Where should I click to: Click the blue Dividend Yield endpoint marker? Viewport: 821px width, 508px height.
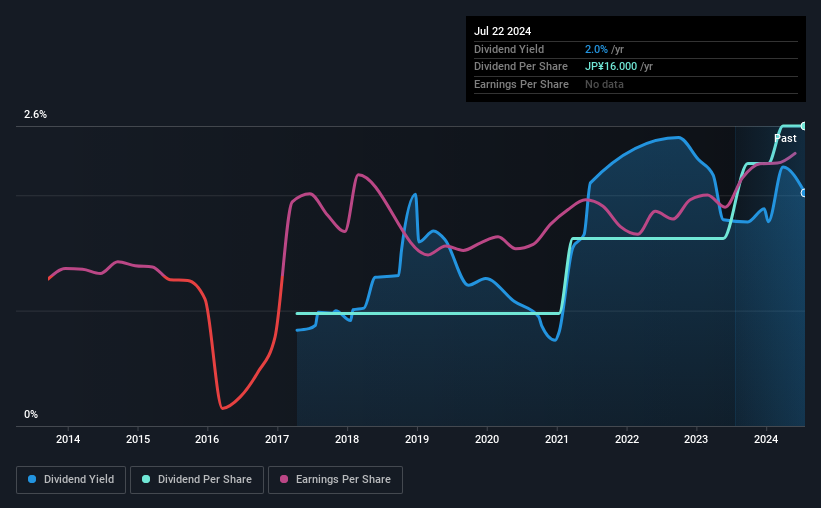point(803,193)
